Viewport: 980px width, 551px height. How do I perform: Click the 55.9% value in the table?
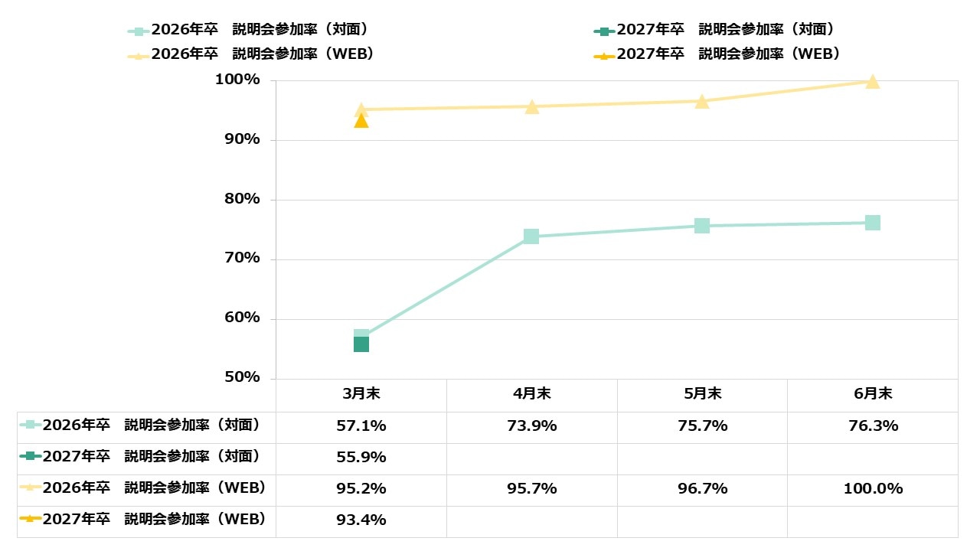361,458
